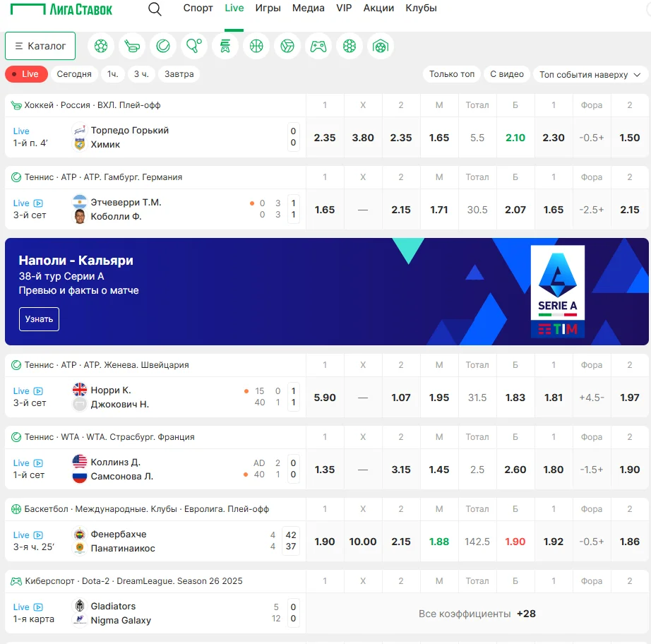651x644 pixels.
Task: Filter by the volleyball icon
Action: click(287, 47)
